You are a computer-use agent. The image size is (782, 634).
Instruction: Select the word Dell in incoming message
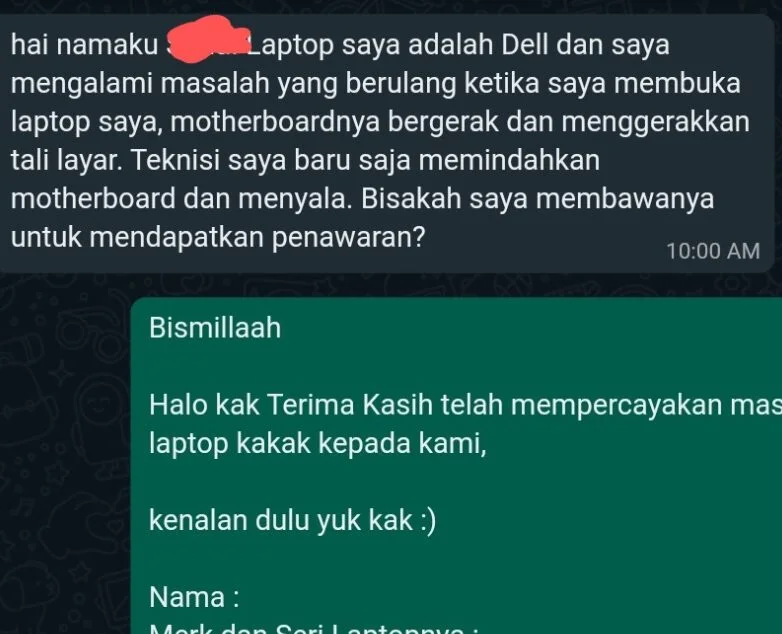(524, 44)
